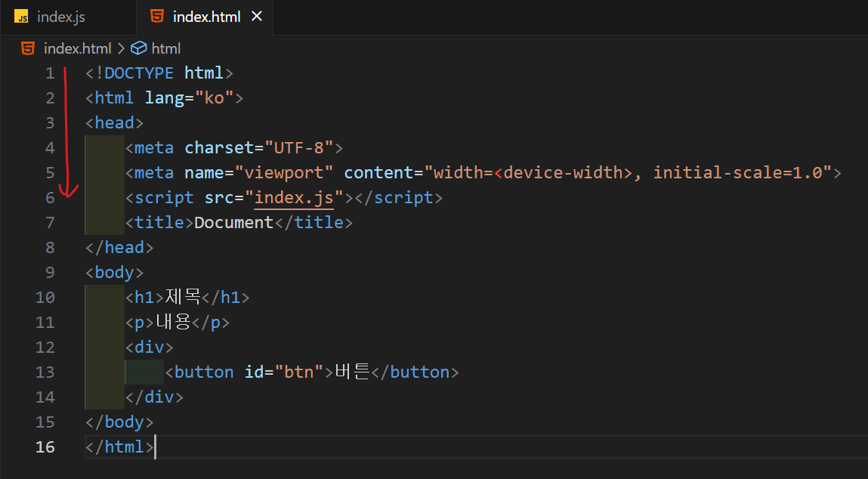Click line number 16 in the gutter
Viewport: 868px width, 479px height.
(45, 447)
